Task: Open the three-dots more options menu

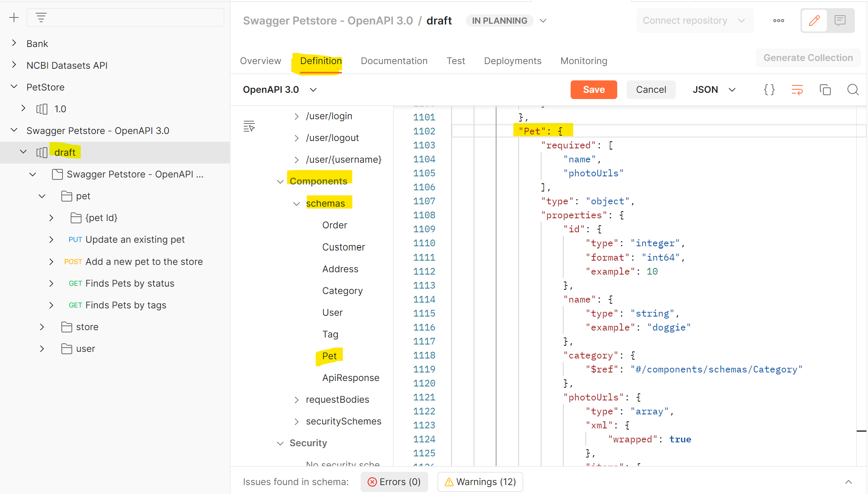Action: (778, 21)
